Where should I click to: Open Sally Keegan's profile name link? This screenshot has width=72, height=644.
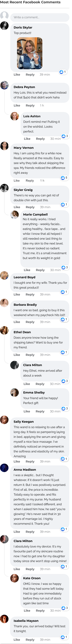(24, 422)
